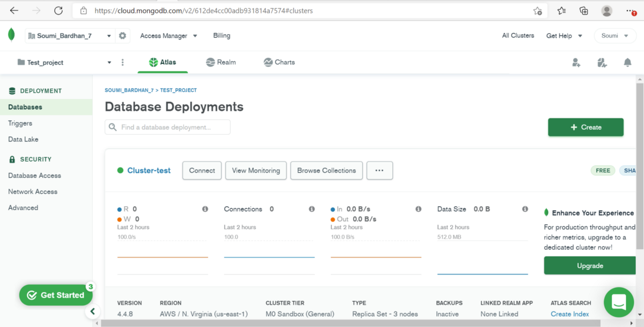Image resolution: width=644 pixels, height=327 pixels.
Task: Collapse the sidebar using the chevron
Action: click(92, 311)
